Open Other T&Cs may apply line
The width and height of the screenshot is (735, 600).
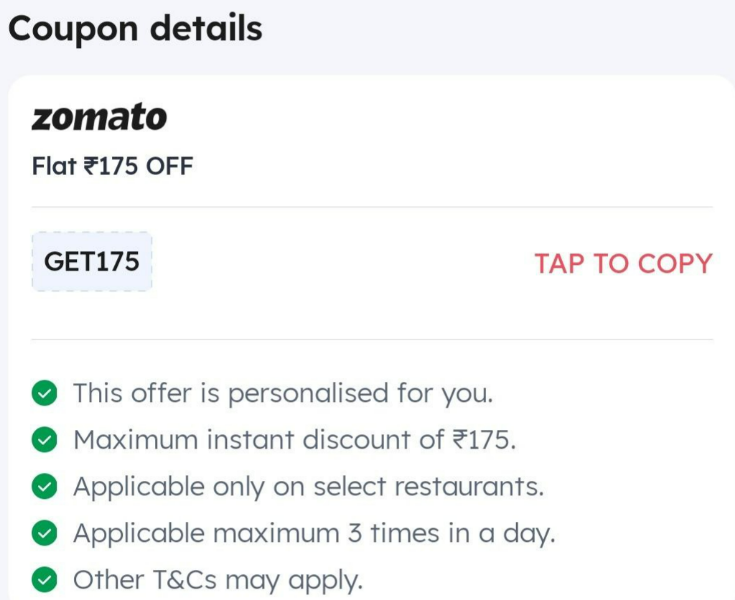(x=218, y=580)
